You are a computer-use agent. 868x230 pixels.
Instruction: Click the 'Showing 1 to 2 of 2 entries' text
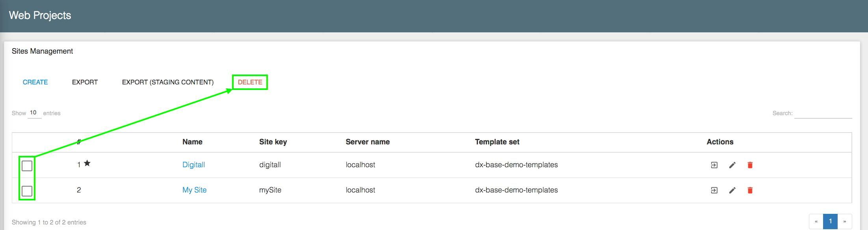(49, 222)
